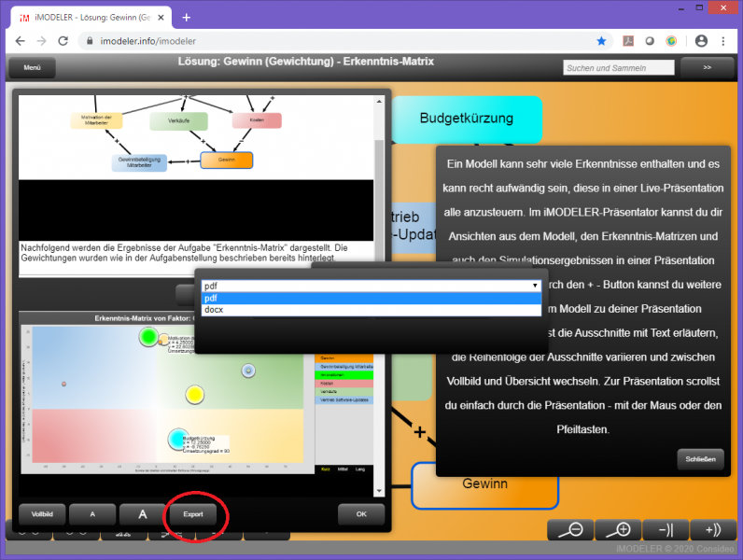
Task: Open a new browser tab with plus
Action: pos(187,18)
